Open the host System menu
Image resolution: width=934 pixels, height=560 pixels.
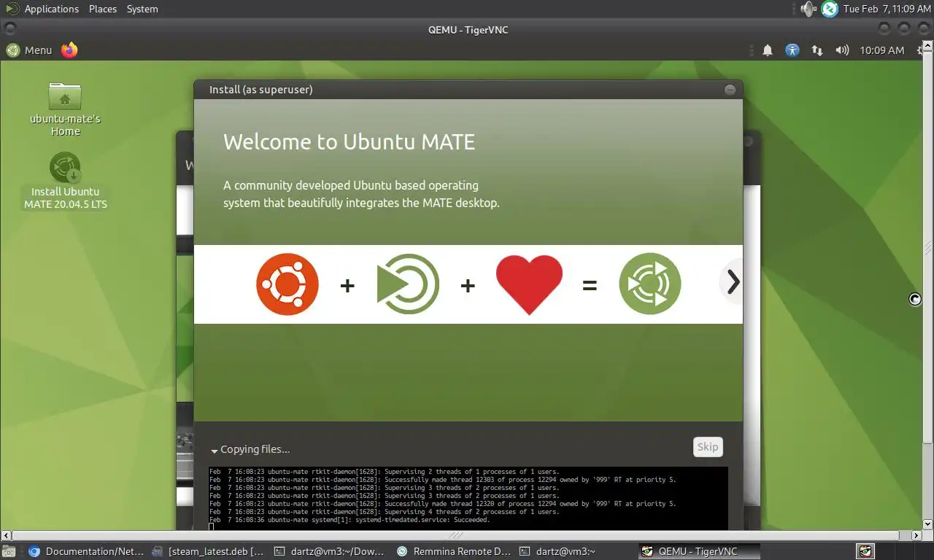point(142,9)
